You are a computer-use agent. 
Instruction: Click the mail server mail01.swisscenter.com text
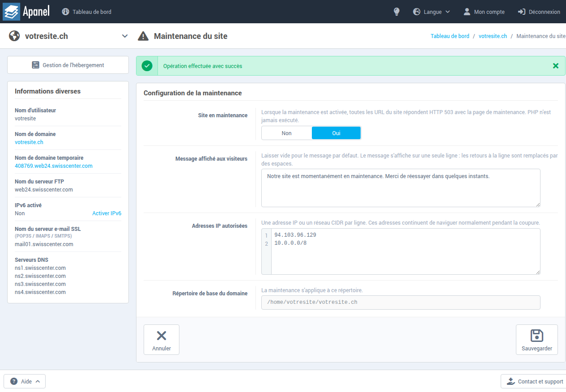(x=44, y=244)
